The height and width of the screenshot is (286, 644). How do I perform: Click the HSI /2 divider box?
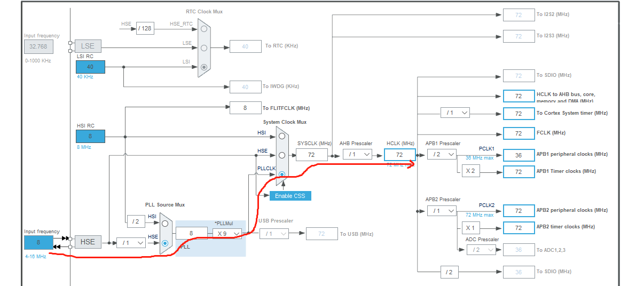[x=136, y=221]
